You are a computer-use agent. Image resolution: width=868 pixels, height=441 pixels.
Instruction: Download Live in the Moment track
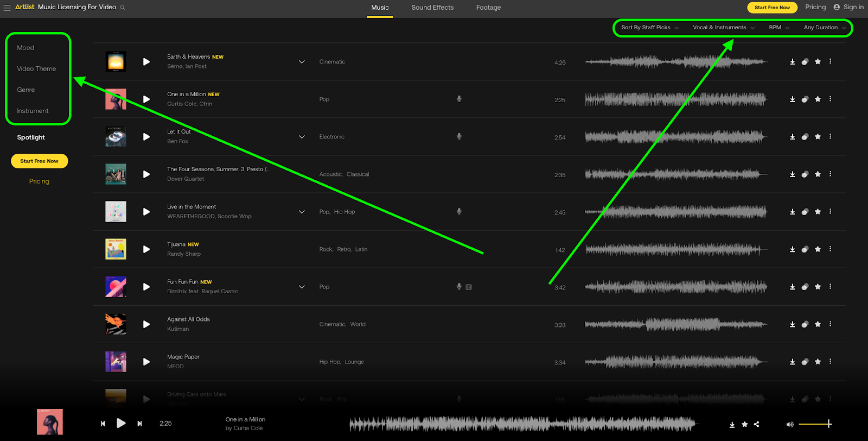793,212
